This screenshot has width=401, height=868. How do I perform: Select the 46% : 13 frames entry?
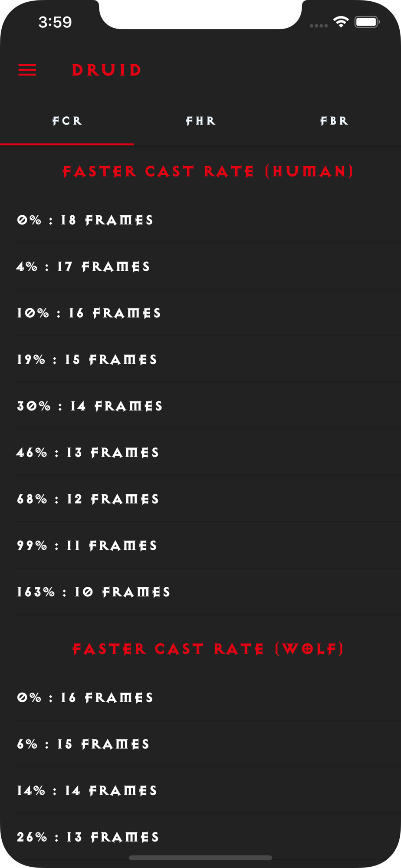click(x=208, y=452)
